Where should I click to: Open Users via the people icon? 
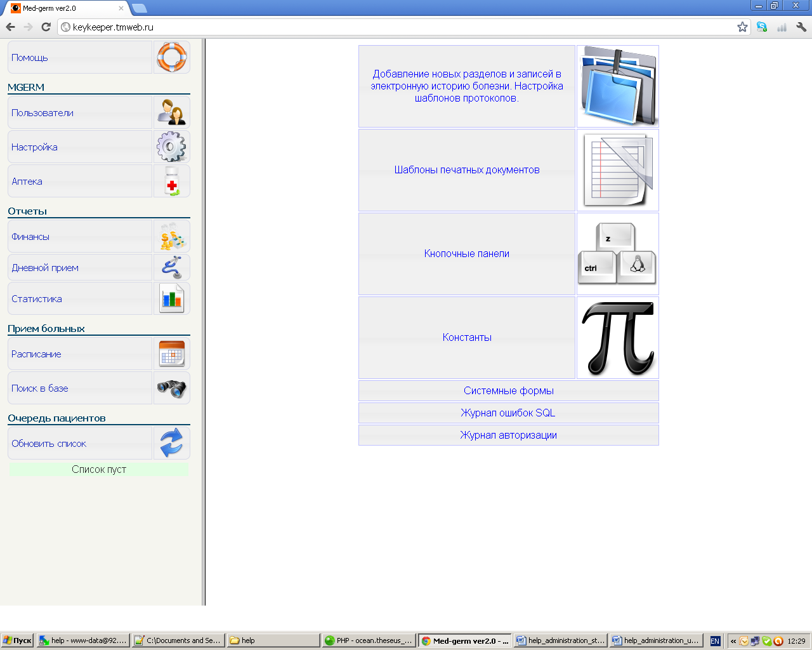tap(171, 112)
